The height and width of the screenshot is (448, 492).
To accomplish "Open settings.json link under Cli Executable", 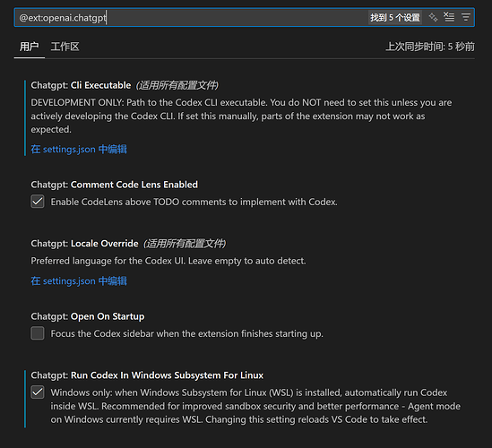I will coord(79,149).
